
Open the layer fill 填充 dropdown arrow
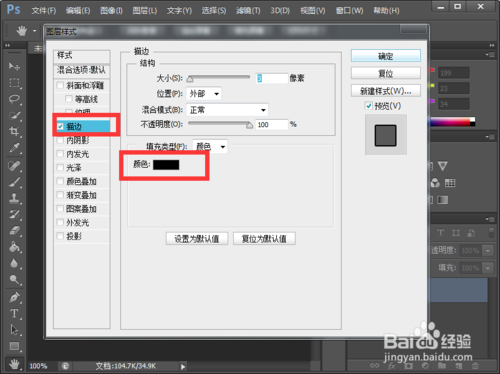tap(488, 268)
